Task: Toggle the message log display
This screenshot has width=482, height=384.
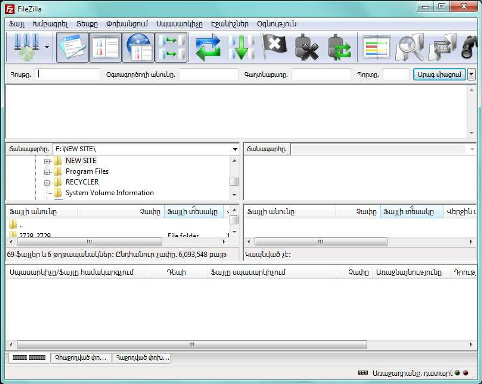Action: tap(73, 47)
